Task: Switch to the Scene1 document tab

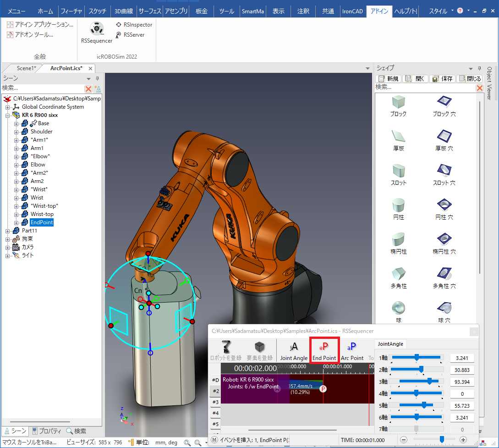Action: [26, 68]
